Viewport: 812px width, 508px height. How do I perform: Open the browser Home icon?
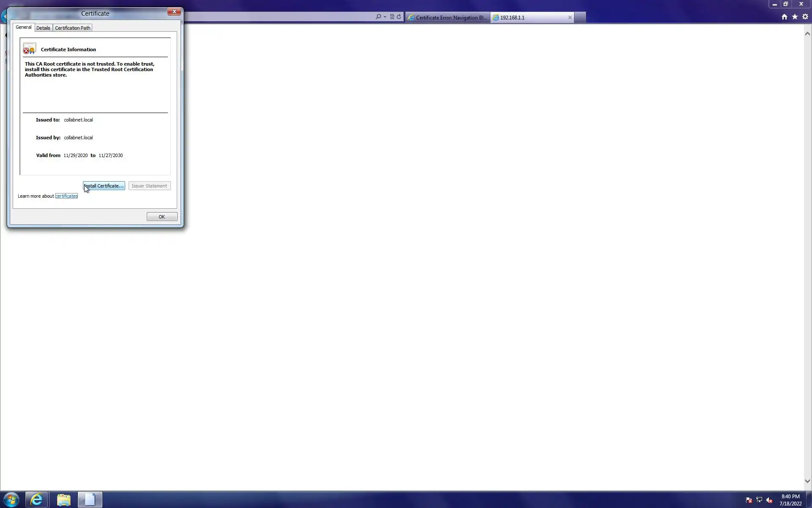click(785, 17)
